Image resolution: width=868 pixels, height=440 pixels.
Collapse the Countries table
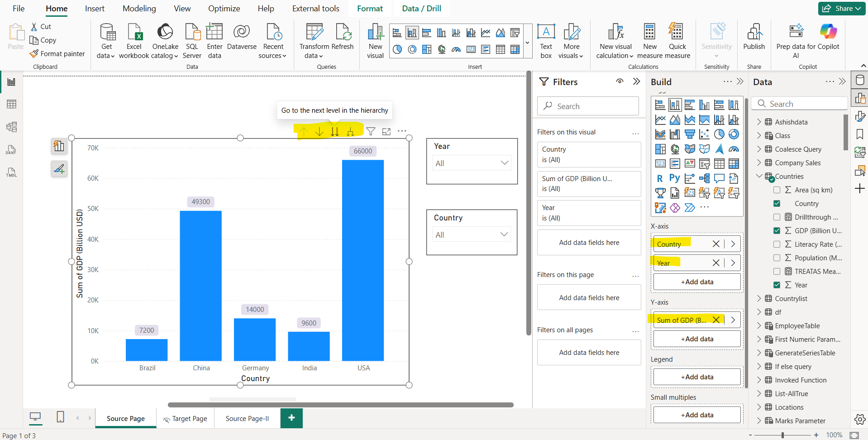click(759, 176)
